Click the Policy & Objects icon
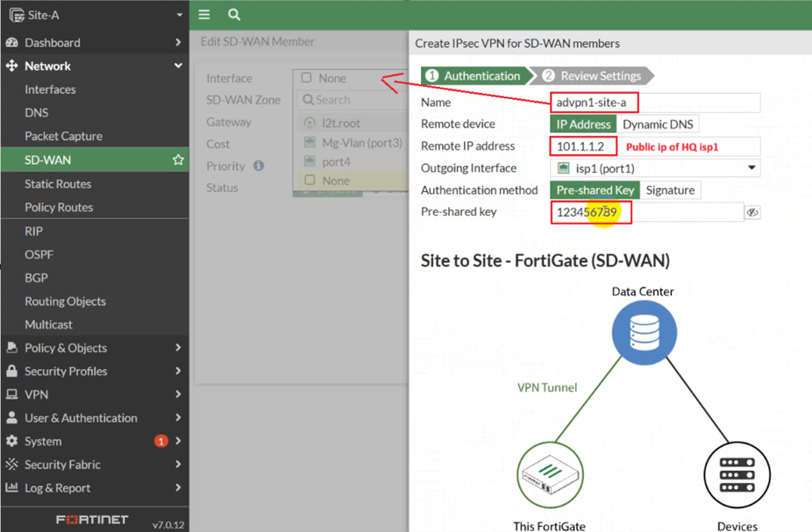Viewport: 812px width, 532px height. [x=12, y=348]
